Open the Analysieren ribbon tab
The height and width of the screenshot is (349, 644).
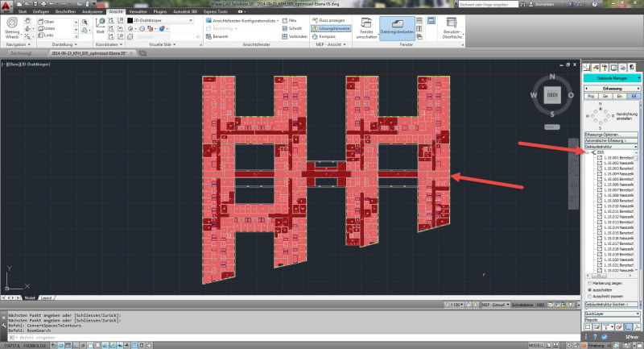pos(92,11)
